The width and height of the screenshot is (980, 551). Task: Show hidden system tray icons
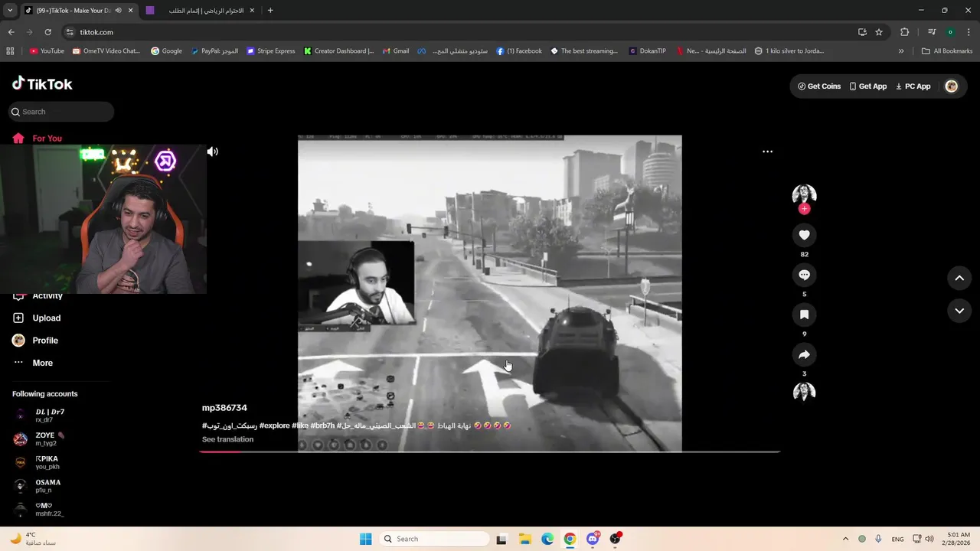point(845,539)
